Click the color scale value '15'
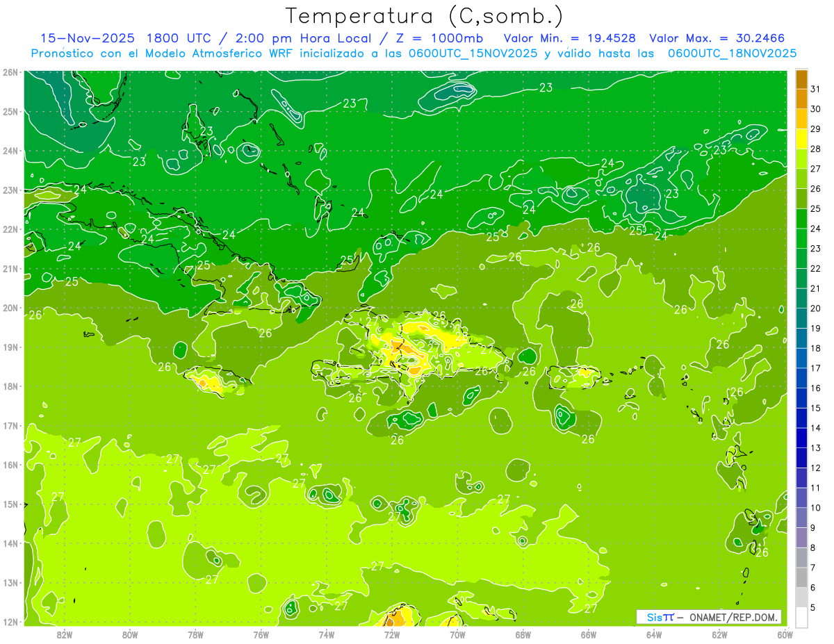834x644 pixels. coord(815,408)
